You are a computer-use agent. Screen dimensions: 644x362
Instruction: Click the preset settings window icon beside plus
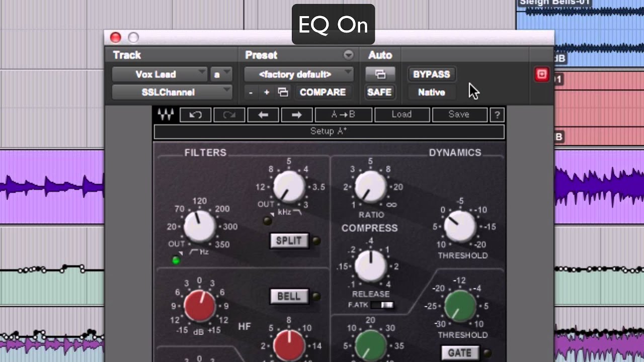tap(283, 93)
